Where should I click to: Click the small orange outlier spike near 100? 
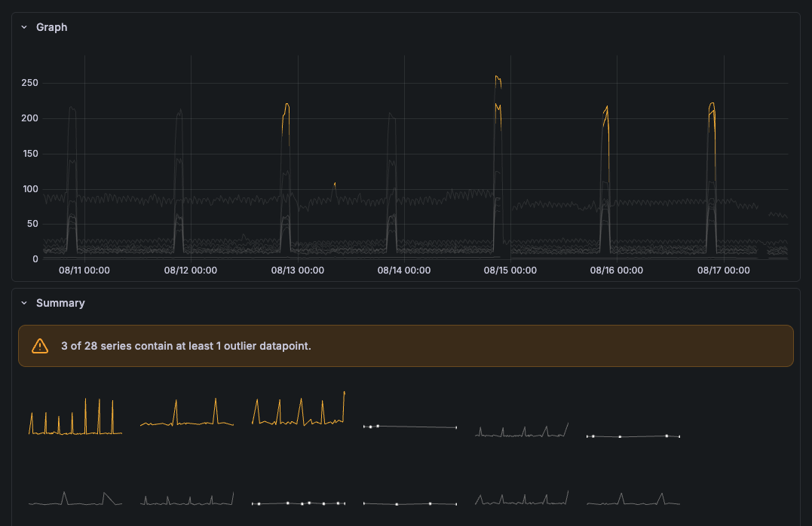[335, 185]
